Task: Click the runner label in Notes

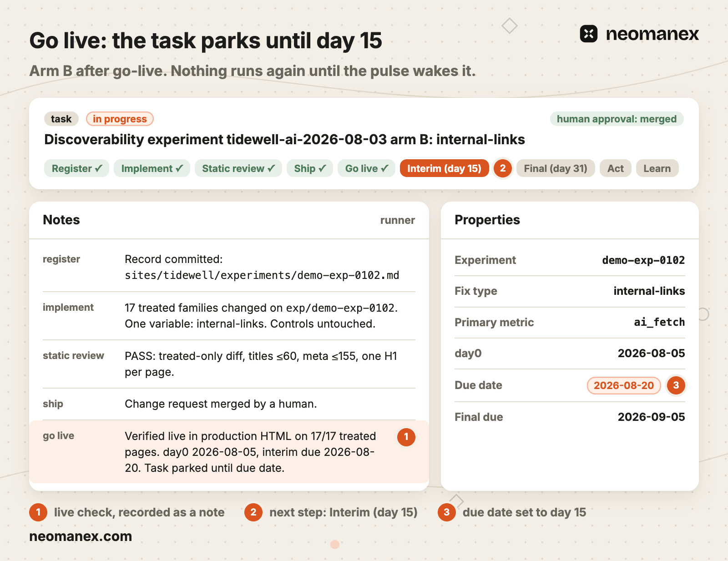Action: pyautogui.click(x=398, y=220)
